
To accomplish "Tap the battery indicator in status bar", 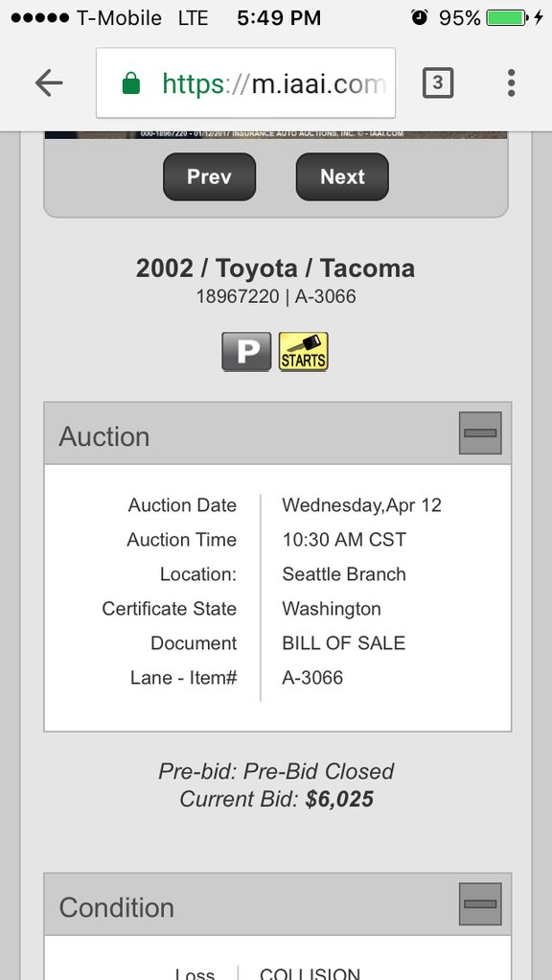I will [x=506, y=18].
